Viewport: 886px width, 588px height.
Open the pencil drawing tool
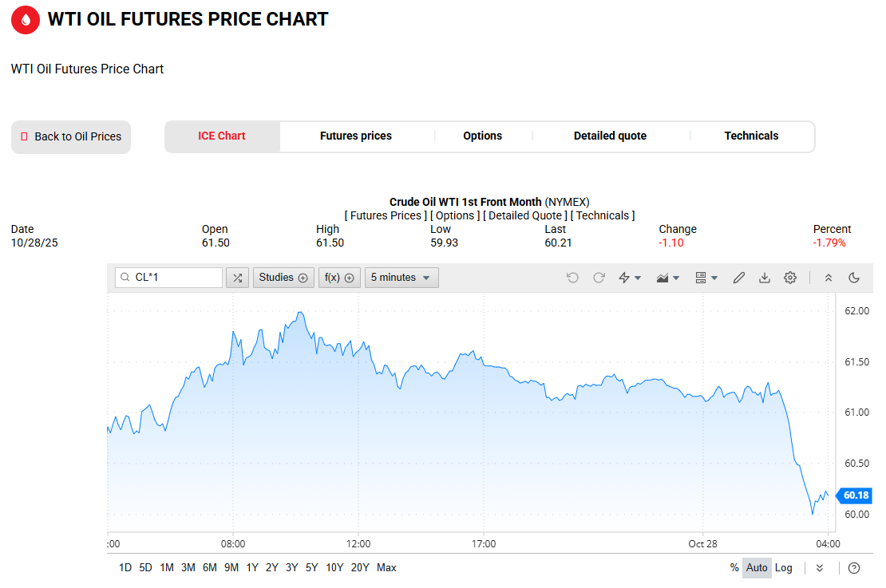pos(739,278)
